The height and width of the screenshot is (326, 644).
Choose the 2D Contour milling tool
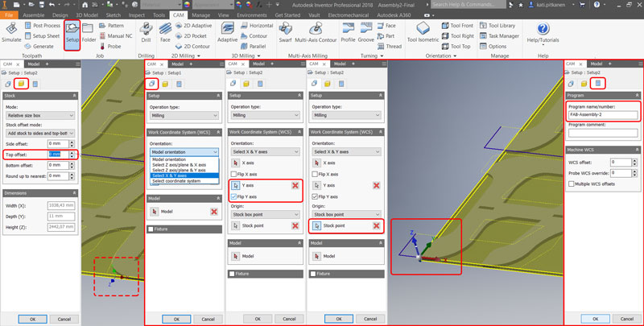click(x=192, y=47)
